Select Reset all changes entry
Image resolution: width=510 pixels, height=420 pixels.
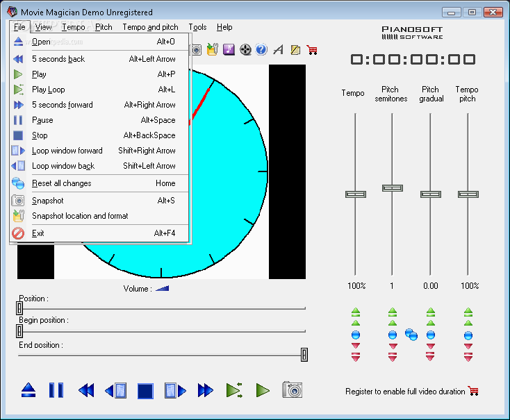pos(99,183)
